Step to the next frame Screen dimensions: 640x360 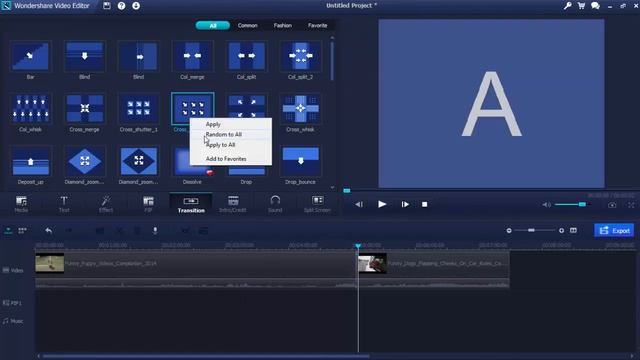click(x=405, y=204)
